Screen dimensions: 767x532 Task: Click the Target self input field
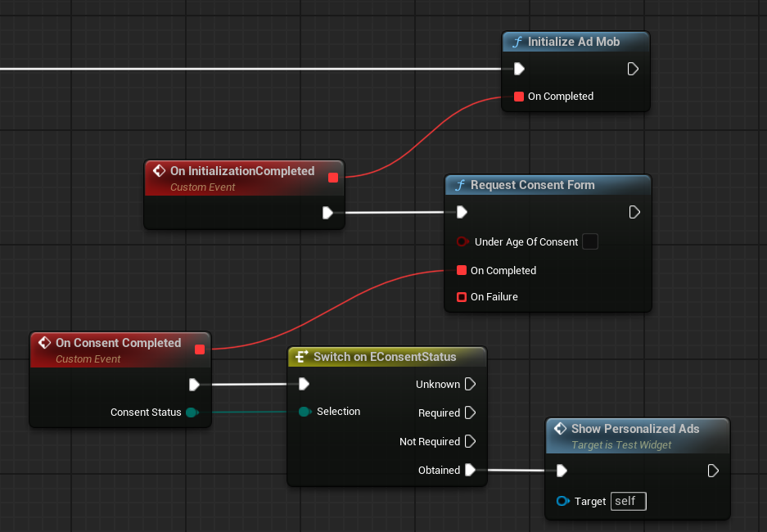click(x=628, y=501)
